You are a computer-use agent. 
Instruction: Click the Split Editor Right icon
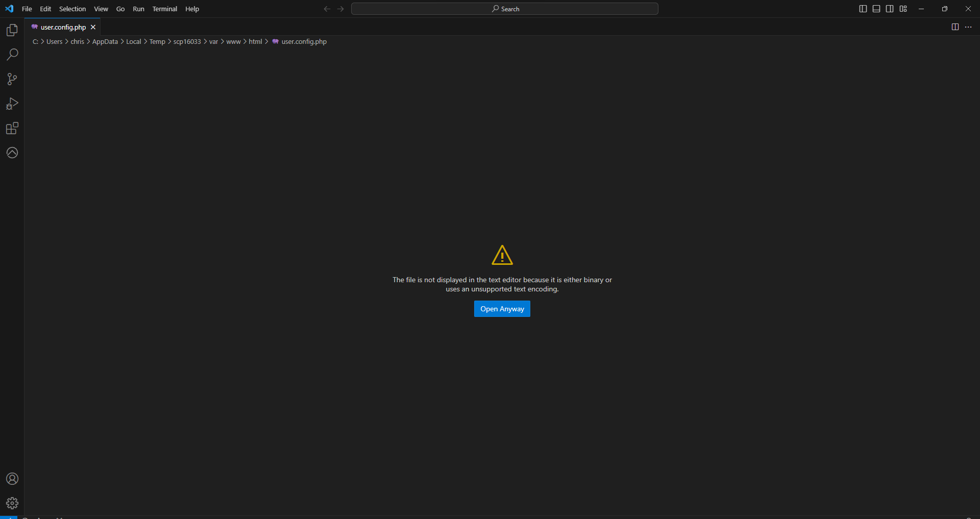[x=955, y=27]
